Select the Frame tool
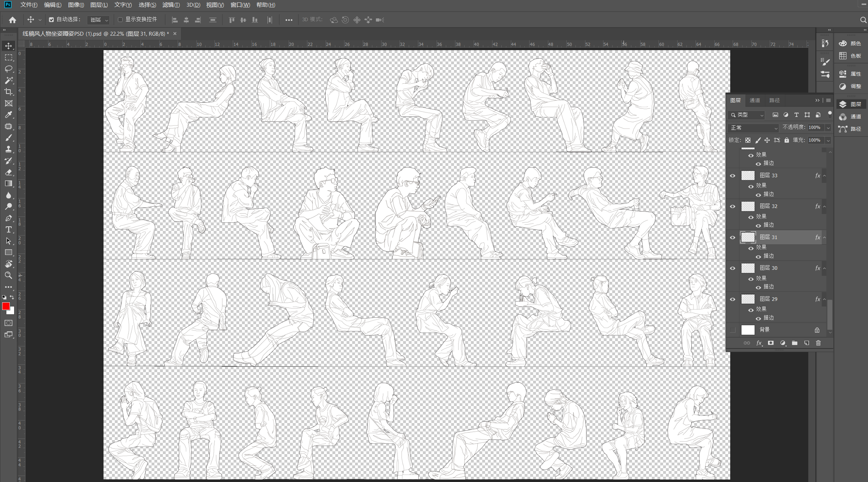The image size is (868, 482). tap(8, 103)
